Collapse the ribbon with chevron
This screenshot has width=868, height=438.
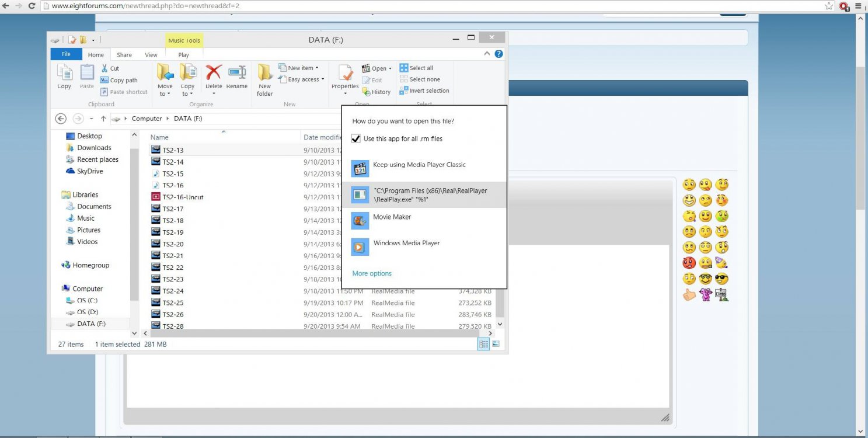pos(487,54)
